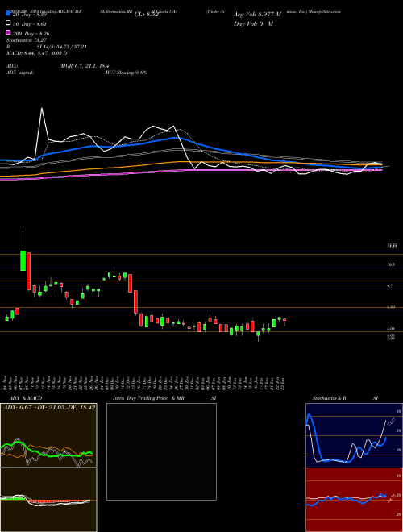Open the empty Intra Day Trading Price panel

click(x=161, y=451)
